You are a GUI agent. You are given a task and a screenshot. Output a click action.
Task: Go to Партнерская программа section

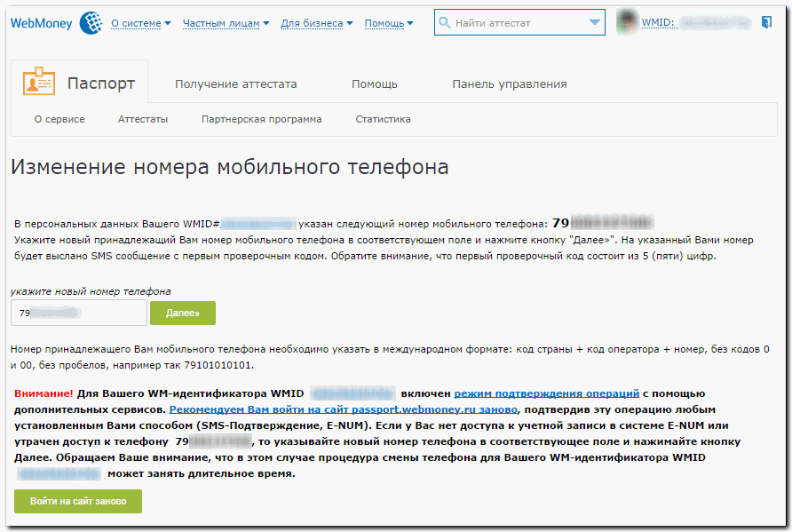(261, 119)
